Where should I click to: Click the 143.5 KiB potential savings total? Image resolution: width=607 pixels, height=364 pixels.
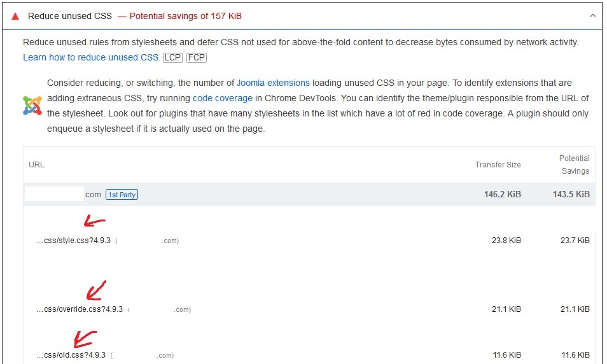[571, 195]
